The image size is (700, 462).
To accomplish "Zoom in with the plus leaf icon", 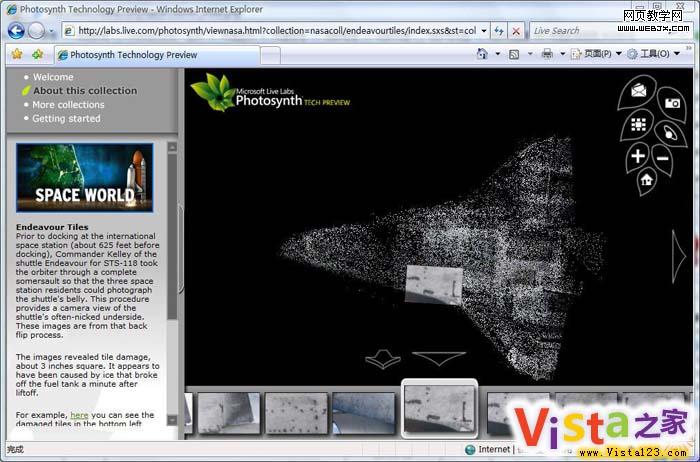I will click(637, 156).
